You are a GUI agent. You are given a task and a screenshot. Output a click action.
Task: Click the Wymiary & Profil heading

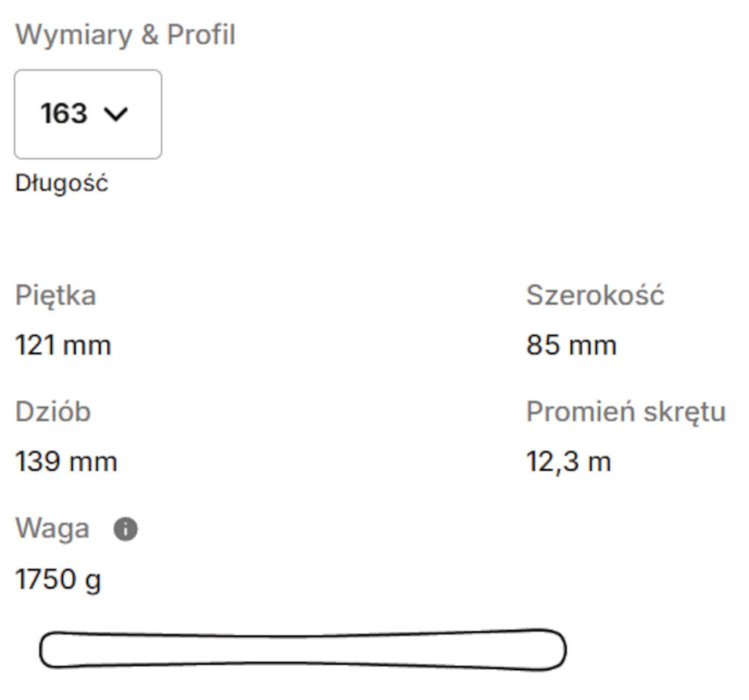[x=125, y=35]
